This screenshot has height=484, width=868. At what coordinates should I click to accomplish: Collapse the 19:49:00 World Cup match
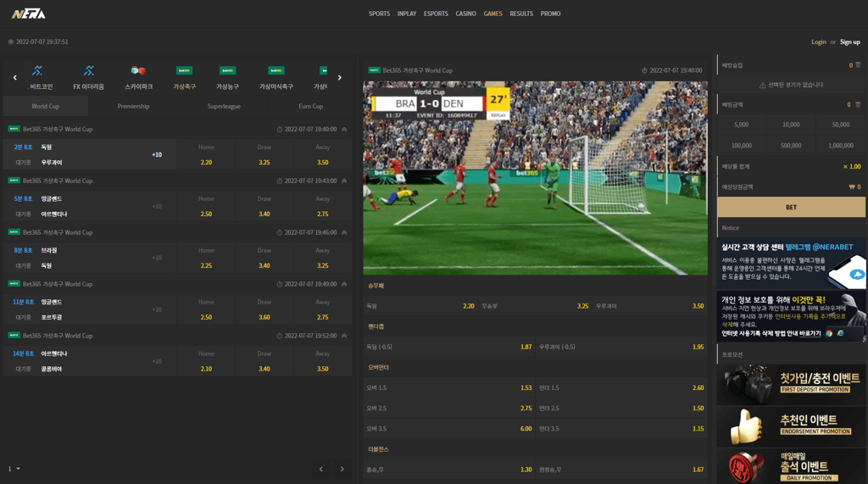(x=344, y=284)
